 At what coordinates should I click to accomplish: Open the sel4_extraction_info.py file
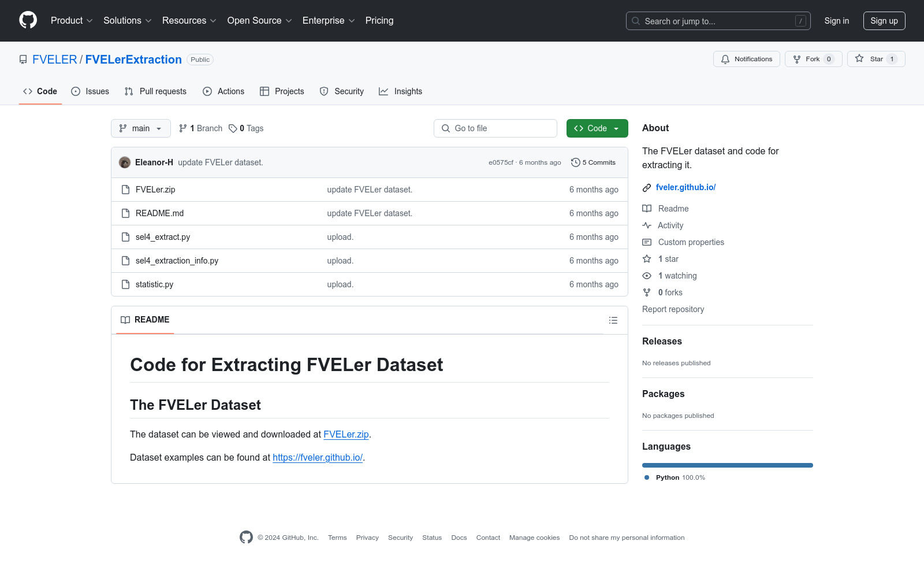click(177, 261)
